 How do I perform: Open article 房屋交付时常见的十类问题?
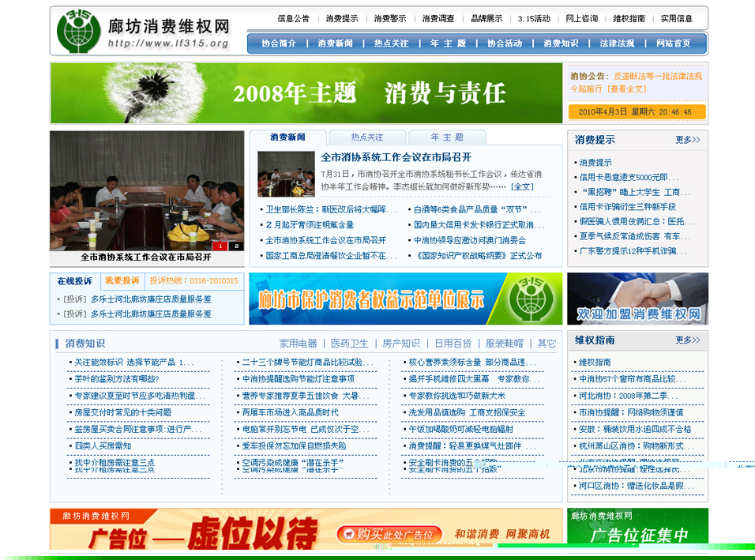(x=122, y=412)
